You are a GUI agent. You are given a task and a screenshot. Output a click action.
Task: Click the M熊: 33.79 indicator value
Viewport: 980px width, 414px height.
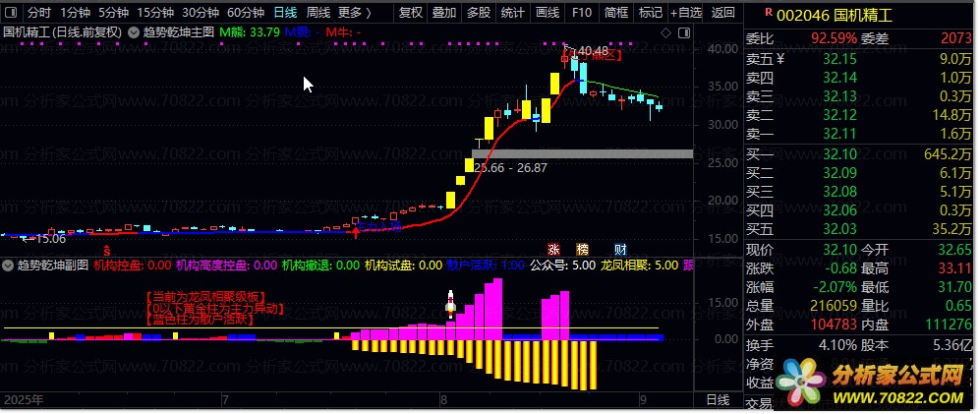coord(250,32)
